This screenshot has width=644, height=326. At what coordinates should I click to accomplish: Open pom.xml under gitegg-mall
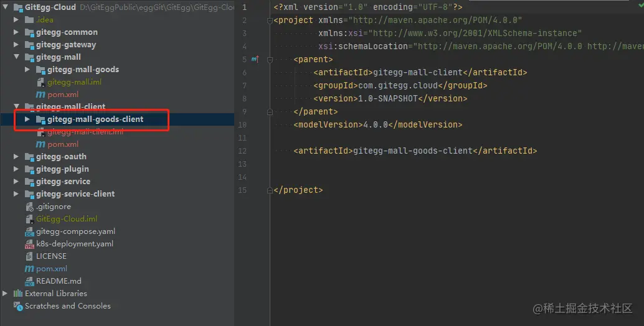pyautogui.click(x=63, y=95)
